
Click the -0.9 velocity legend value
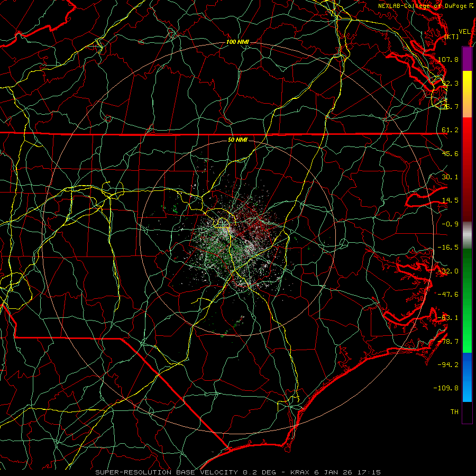pos(450,224)
